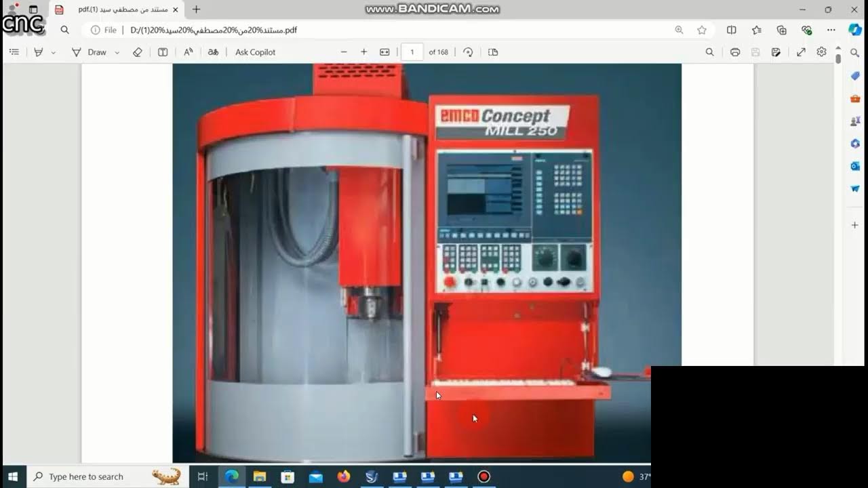Viewport: 868px width, 488px height.
Task: Open Microsoft Store from taskbar
Action: click(x=288, y=476)
